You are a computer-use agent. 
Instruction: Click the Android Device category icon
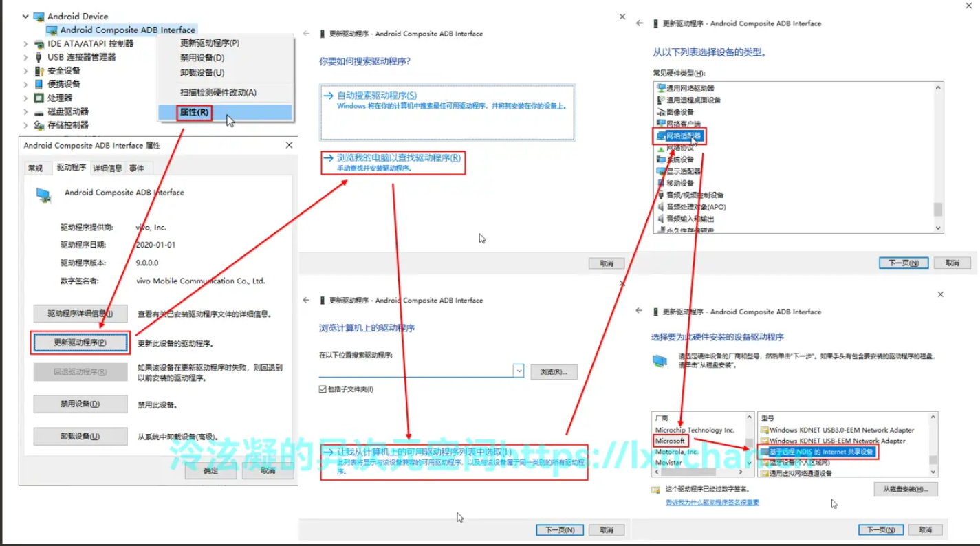click(39, 16)
